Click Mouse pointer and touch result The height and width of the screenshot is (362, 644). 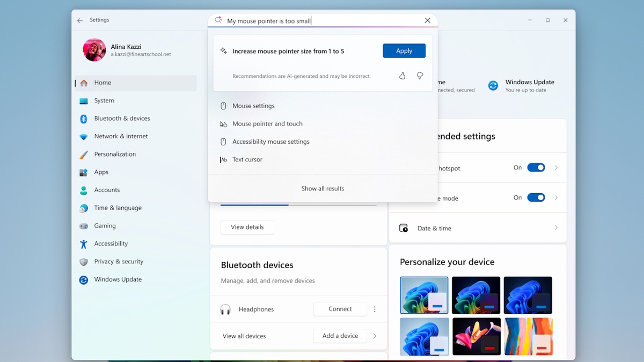pyautogui.click(x=323, y=124)
